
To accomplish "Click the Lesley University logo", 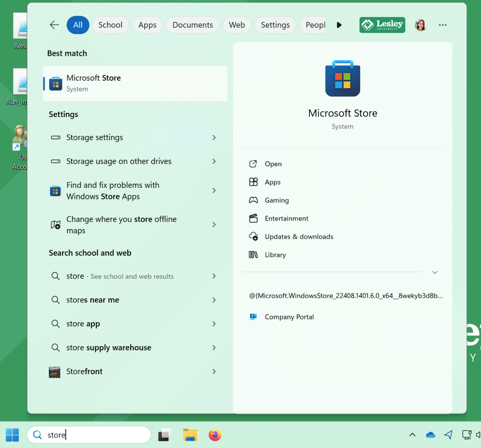I will coord(382,25).
